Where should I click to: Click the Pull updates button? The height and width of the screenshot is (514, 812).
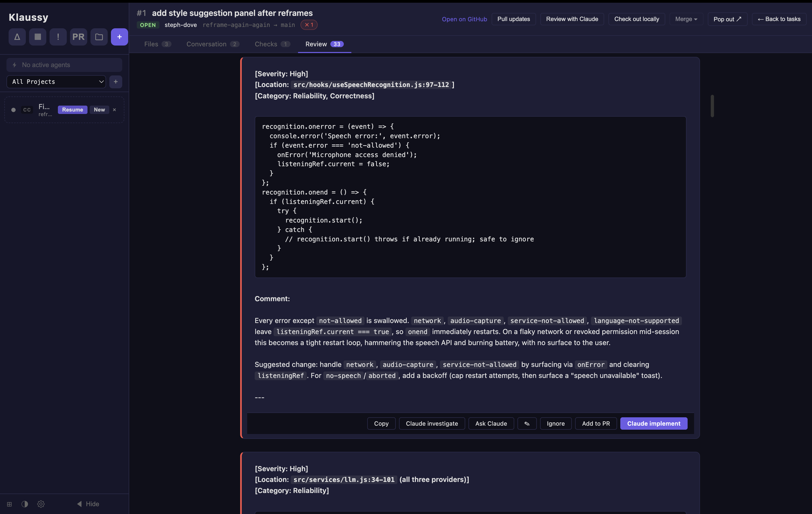click(x=514, y=19)
